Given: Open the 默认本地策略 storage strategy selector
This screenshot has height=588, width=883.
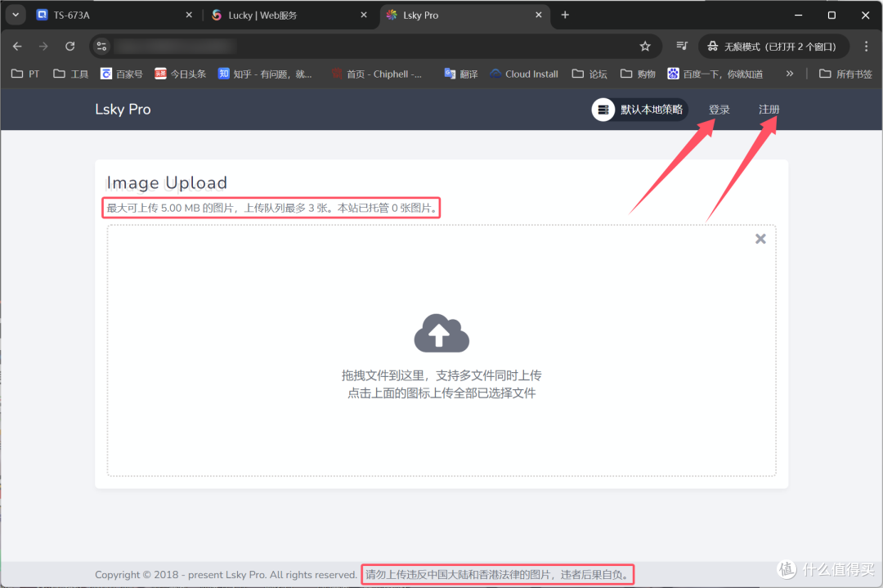Looking at the screenshot, I should pos(639,110).
